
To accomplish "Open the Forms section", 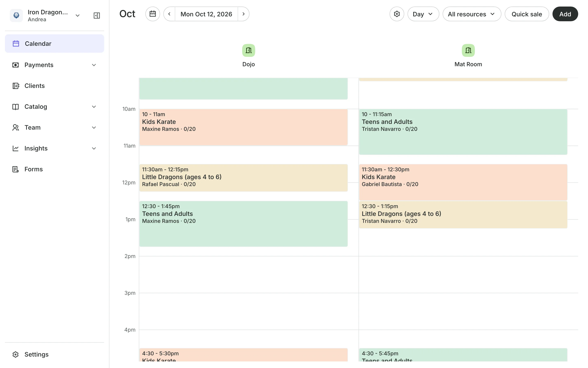I will tap(55, 169).
